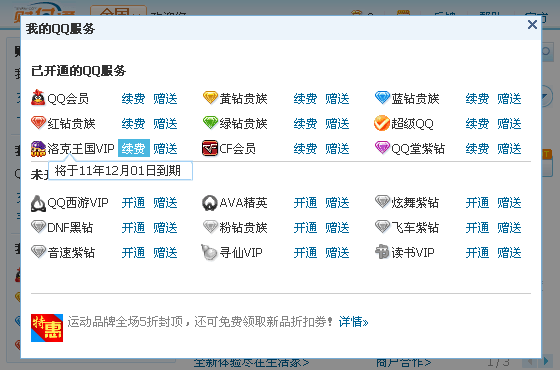Gift 蓝钻贵族 via 赠送
Viewport: 560px width, 370px height.
[509, 99]
